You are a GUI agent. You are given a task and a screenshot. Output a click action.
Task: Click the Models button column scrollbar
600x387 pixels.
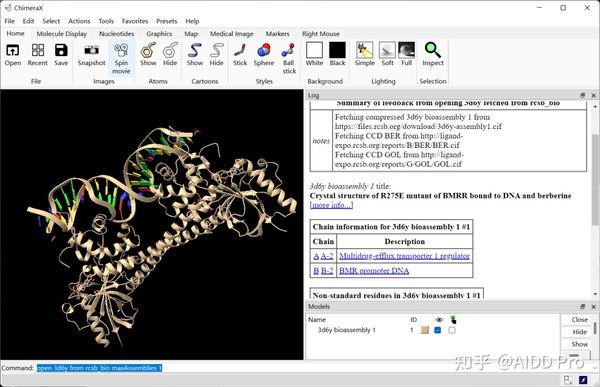tap(595, 329)
